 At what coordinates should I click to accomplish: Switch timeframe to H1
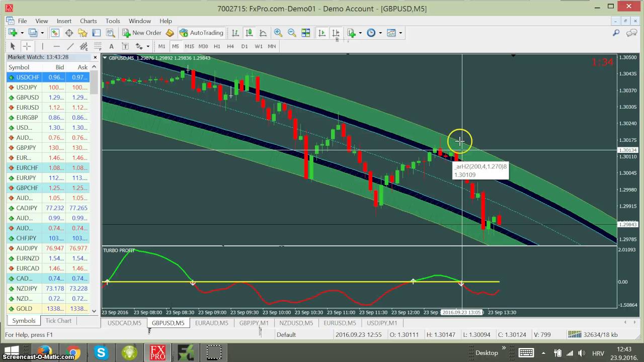click(217, 46)
